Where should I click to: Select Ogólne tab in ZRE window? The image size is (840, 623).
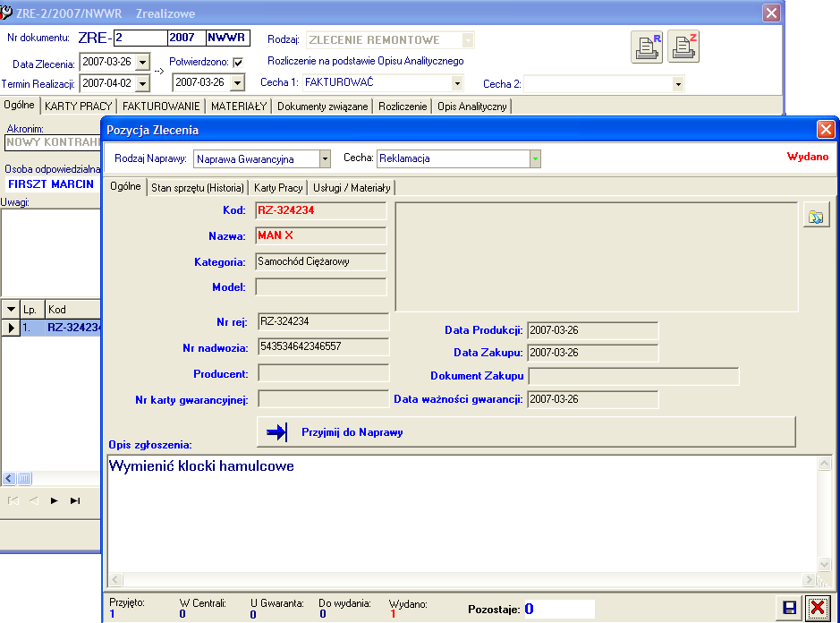(x=20, y=105)
